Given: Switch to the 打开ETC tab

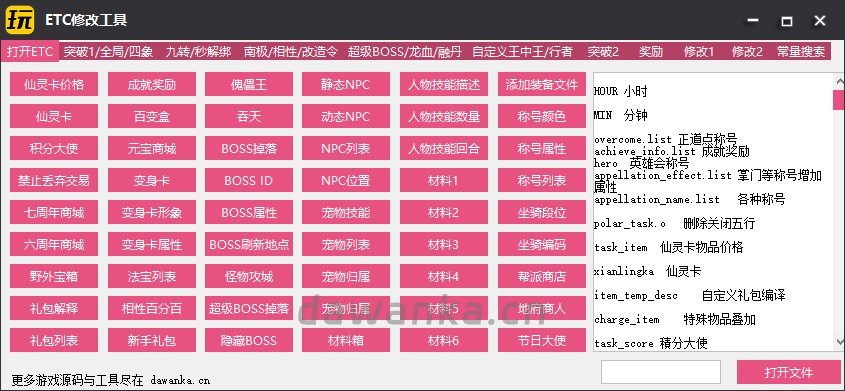Looking at the screenshot, I should (x=30, y=52).
